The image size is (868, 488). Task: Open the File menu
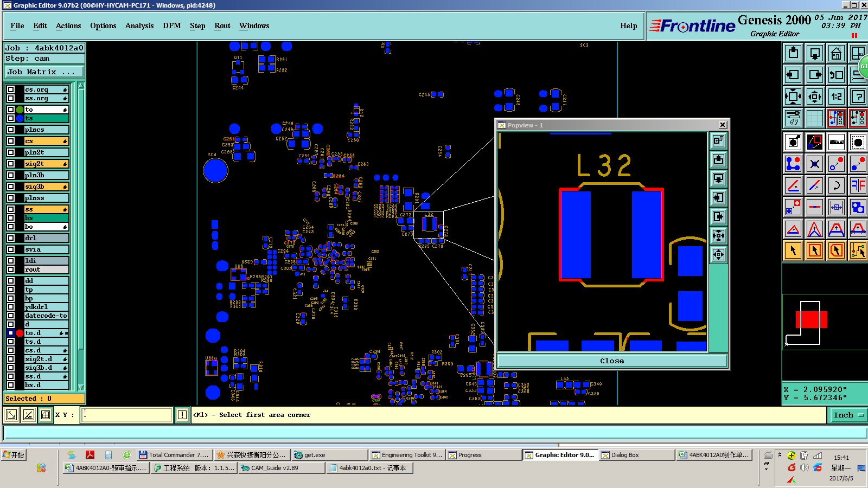click(17, 25)
